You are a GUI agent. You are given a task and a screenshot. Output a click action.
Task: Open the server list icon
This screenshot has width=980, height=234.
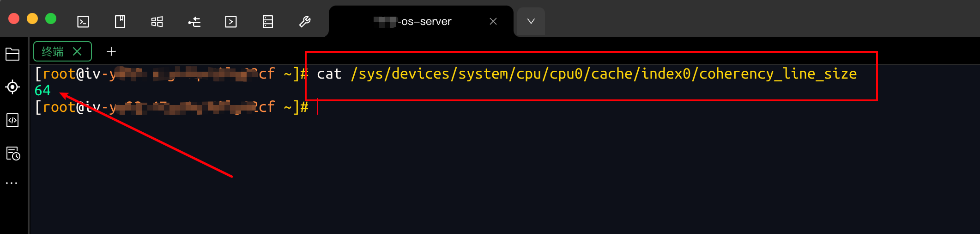pos(268,22)
